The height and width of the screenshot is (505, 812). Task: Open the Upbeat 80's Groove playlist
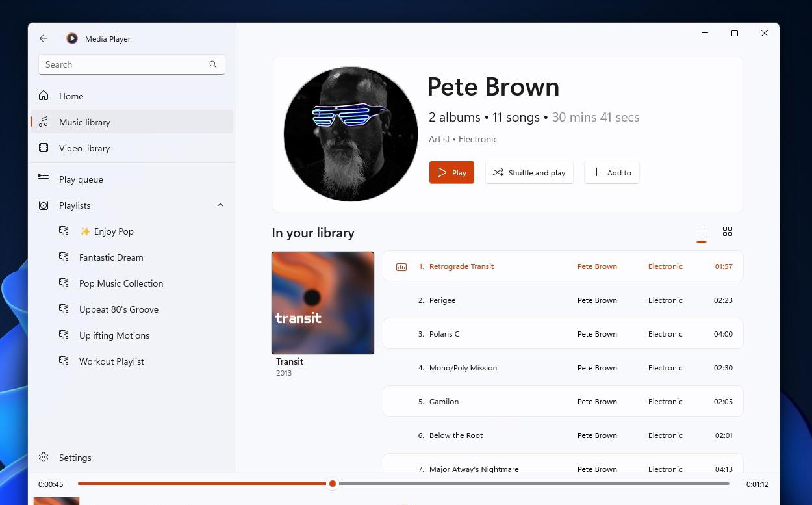point(132,309)
